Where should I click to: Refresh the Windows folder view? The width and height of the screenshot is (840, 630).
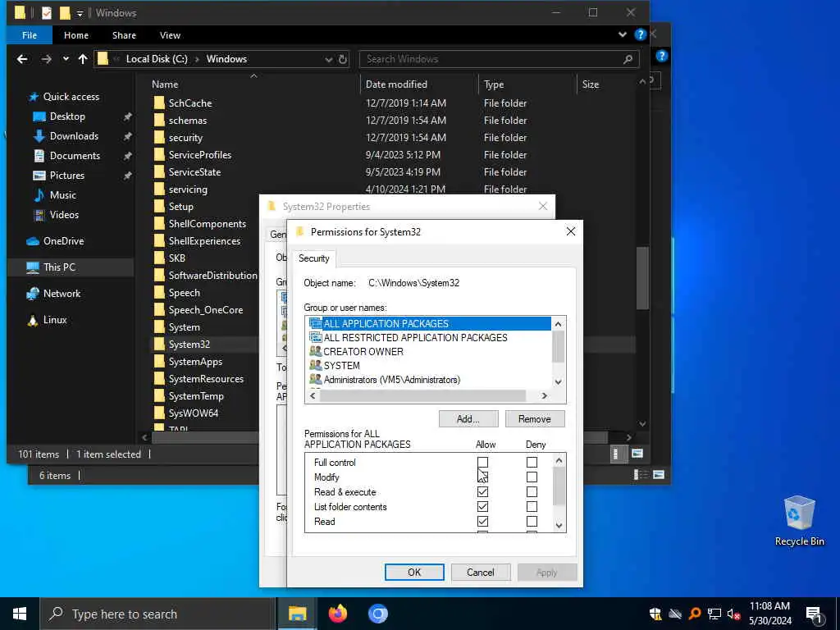[x=343, y=59]
